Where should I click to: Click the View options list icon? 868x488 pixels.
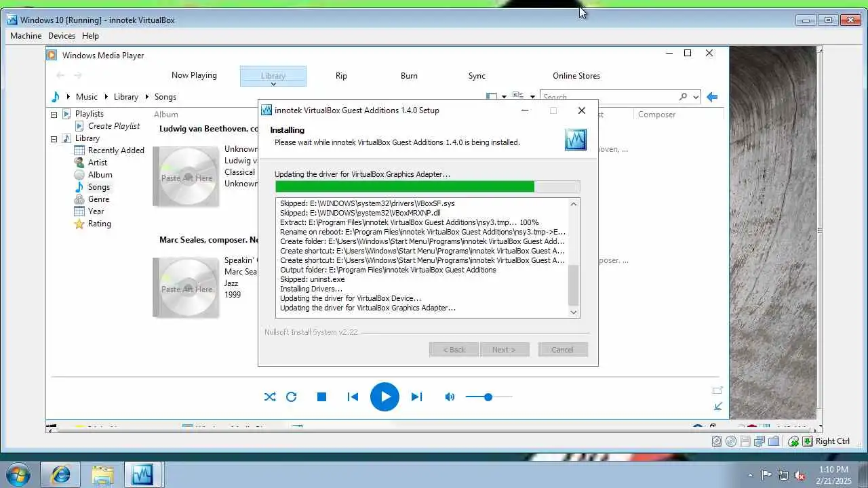pyautogui.click(x=519, y=97)
